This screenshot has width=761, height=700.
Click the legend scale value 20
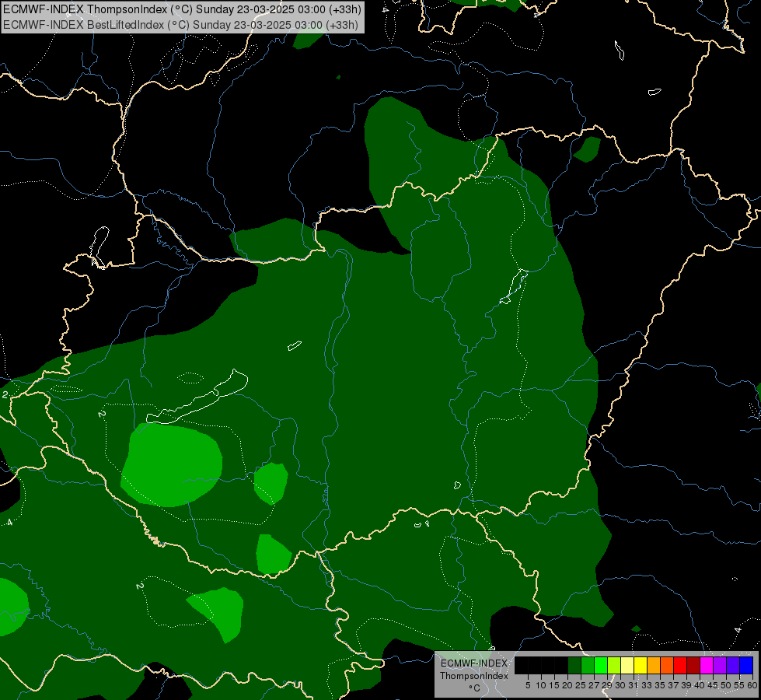click(x=567, y=685)
